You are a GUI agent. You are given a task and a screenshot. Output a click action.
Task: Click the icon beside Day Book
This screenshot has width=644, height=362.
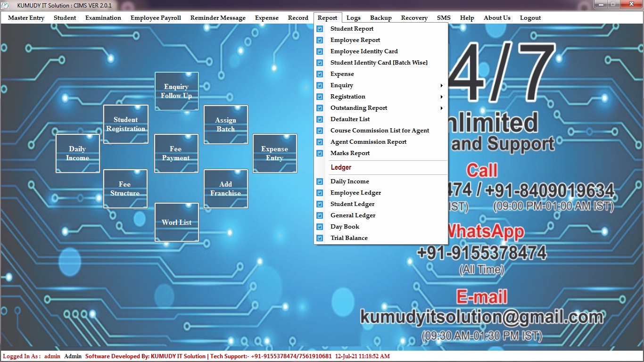(320, 227)
